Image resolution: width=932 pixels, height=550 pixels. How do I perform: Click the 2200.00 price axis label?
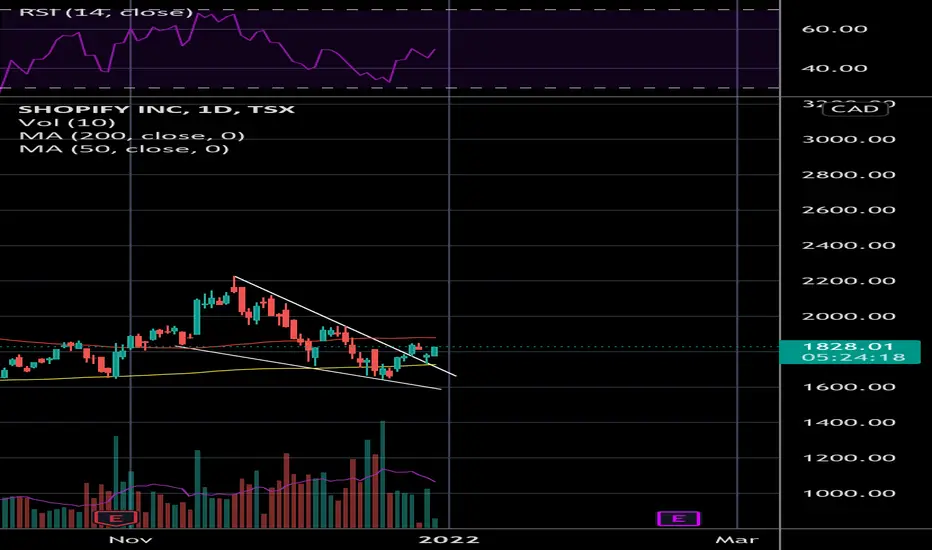(849, 281)
